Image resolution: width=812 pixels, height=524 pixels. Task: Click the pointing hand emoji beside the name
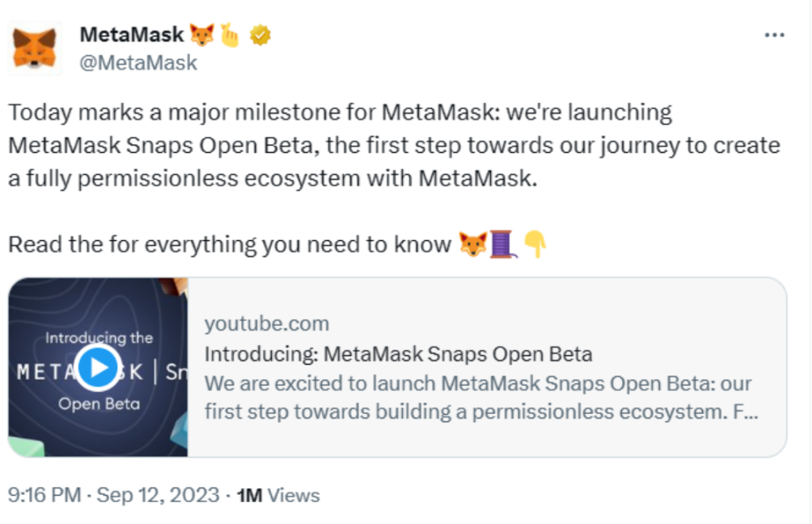click(x=230, y=35)
